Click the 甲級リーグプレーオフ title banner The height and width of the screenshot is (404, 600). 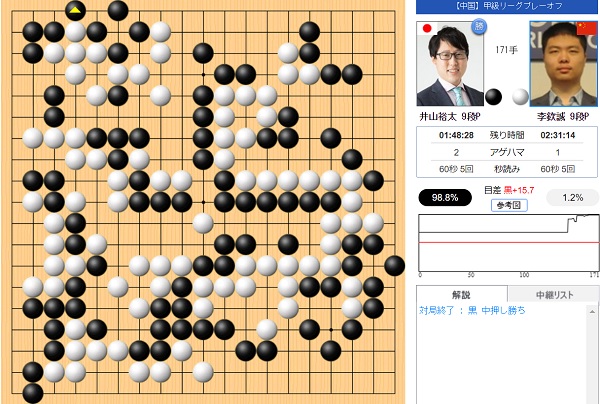[x=507, y=7]
